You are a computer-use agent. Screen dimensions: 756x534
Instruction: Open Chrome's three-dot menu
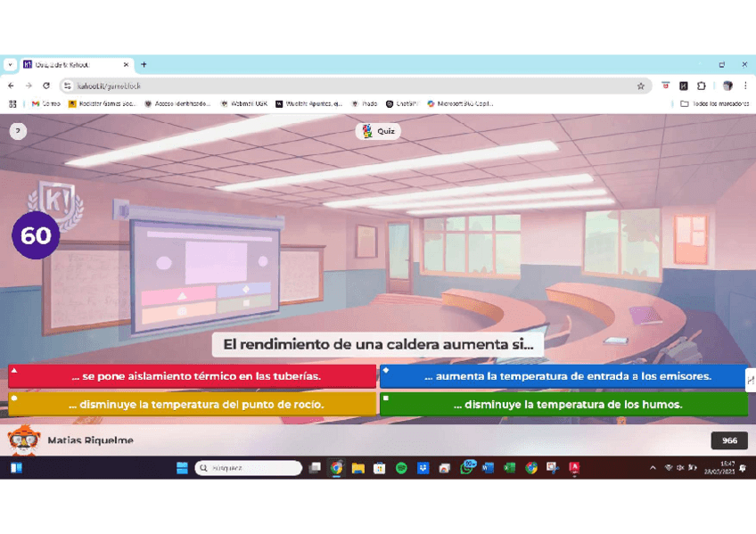pyautogui.click(x=745, y=86)
